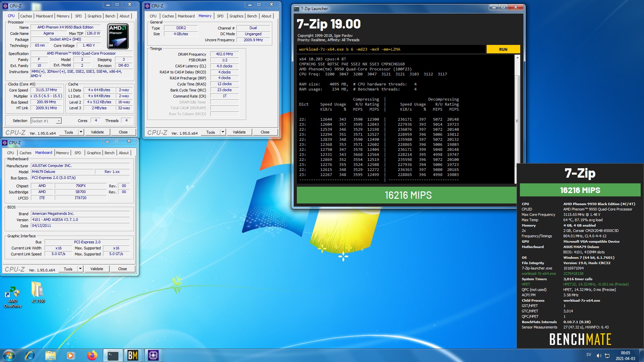The image size is (644, 362).
Task: Click the volume speaker tray icon
Action: [599, 356]
